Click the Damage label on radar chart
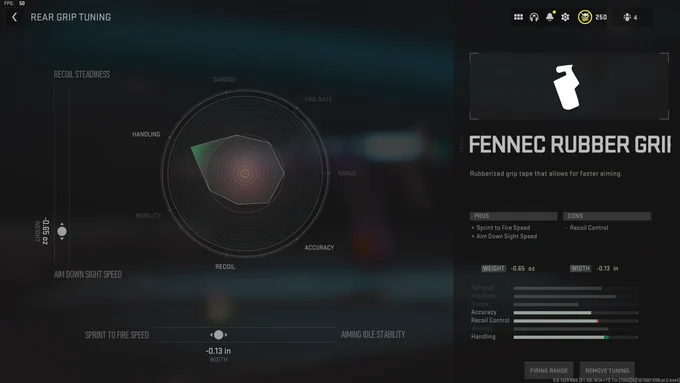680x383 pixels. (x=224, y=79)
